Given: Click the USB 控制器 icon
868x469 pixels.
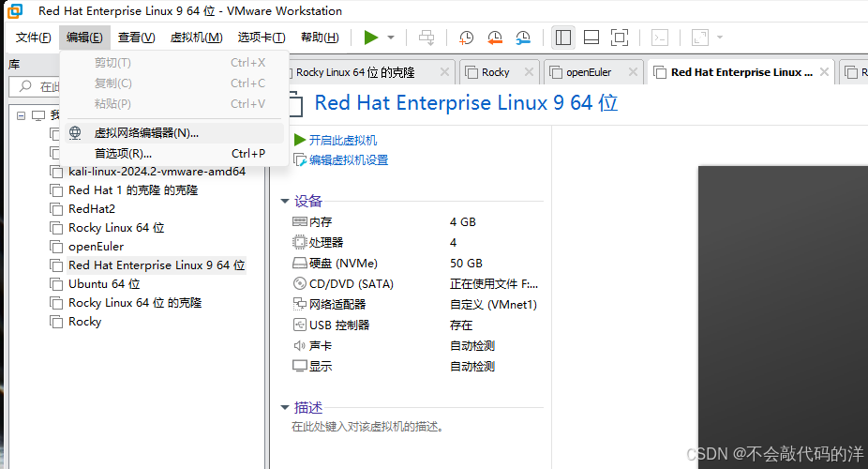Looking at the screenshot, I should [x=299, y=325].
